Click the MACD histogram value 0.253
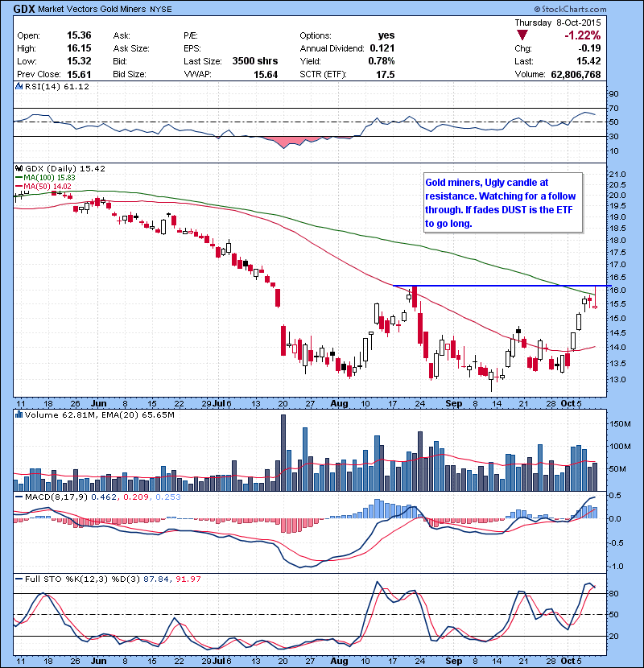The width and height of the screenshot is (644, 668). [168, 497]
